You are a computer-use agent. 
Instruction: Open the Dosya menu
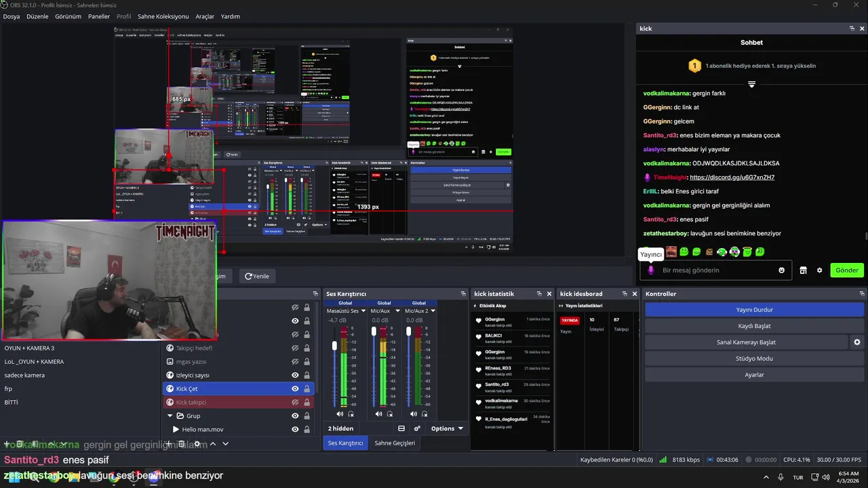pos(12,16)
